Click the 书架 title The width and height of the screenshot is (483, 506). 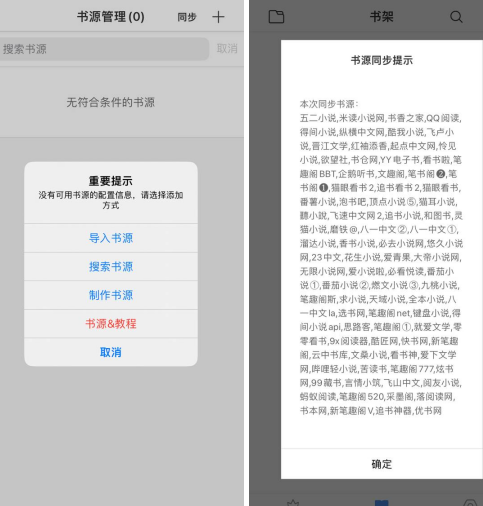[x=382, y=17]
